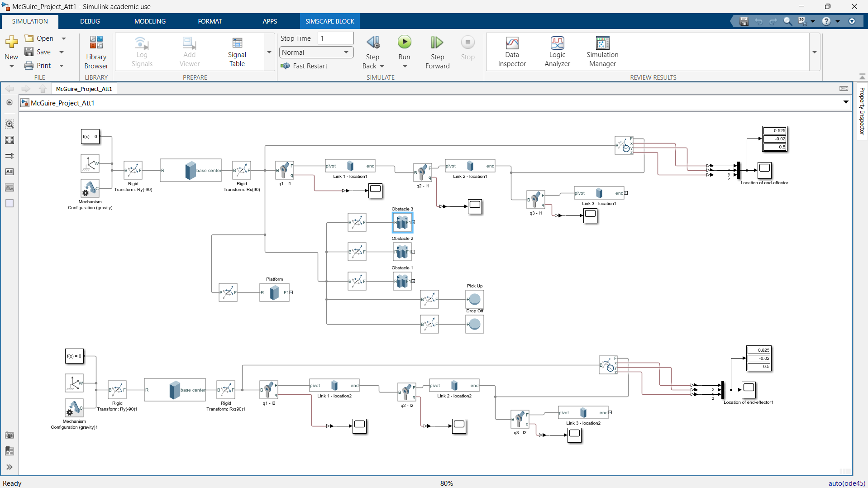Click the Zoom tool in the palette
This screenshot has height=488, width=868.
pos(10,124)
